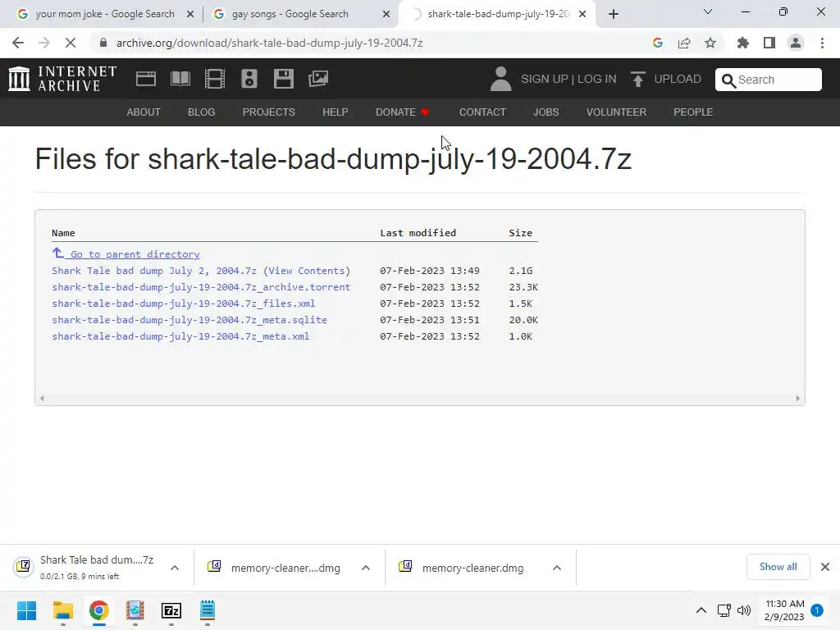Click LOG IN link
This screenshot has height=630, width=840.
[597, 80]
